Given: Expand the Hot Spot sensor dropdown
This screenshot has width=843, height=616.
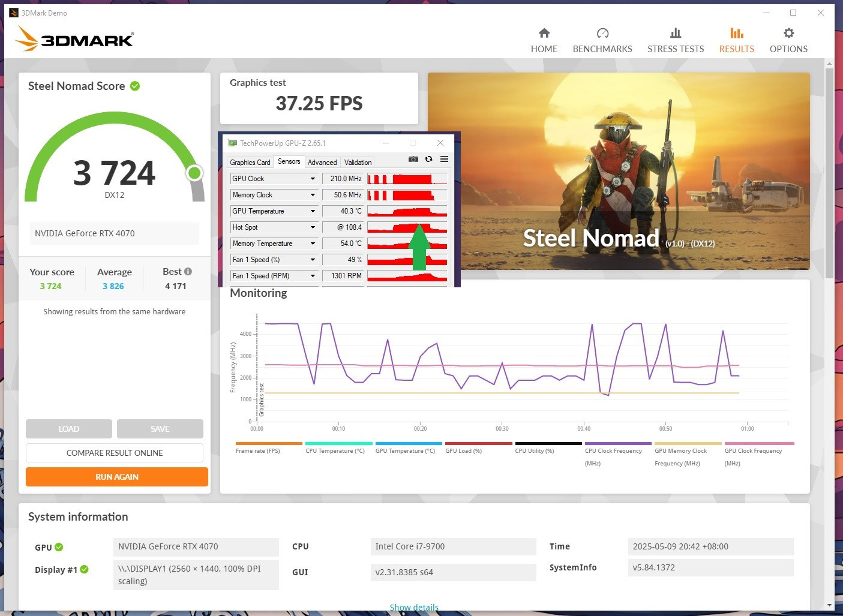Looking at the screenshot, I should 313,227.
